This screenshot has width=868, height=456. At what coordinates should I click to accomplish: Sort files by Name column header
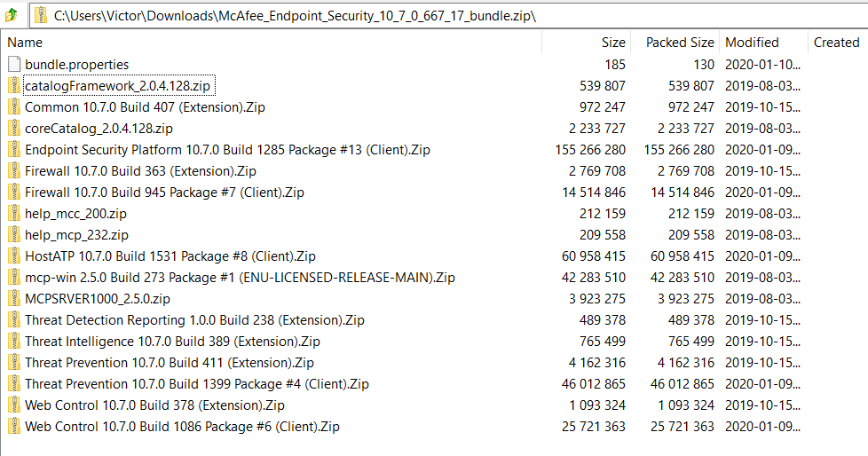(x=25, y=43)
